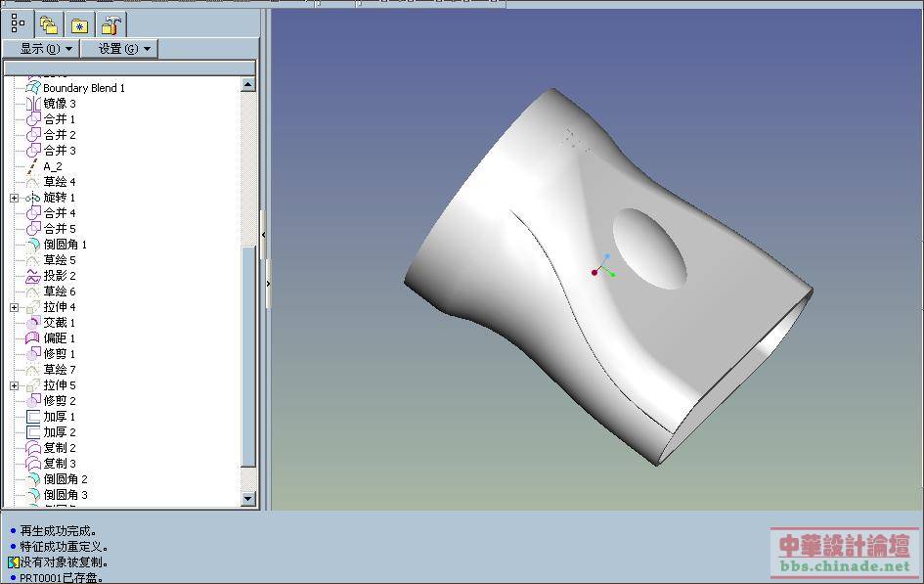The height and width of the screenshot is (584, 924).
Task: Click the coordinate system triad in viewport
Action: (x=603, y=265)
